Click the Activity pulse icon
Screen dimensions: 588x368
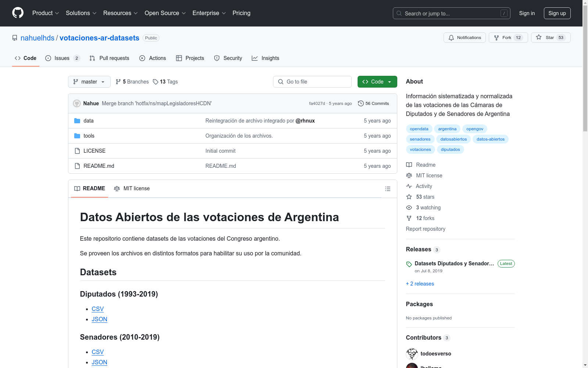point(409,186)
